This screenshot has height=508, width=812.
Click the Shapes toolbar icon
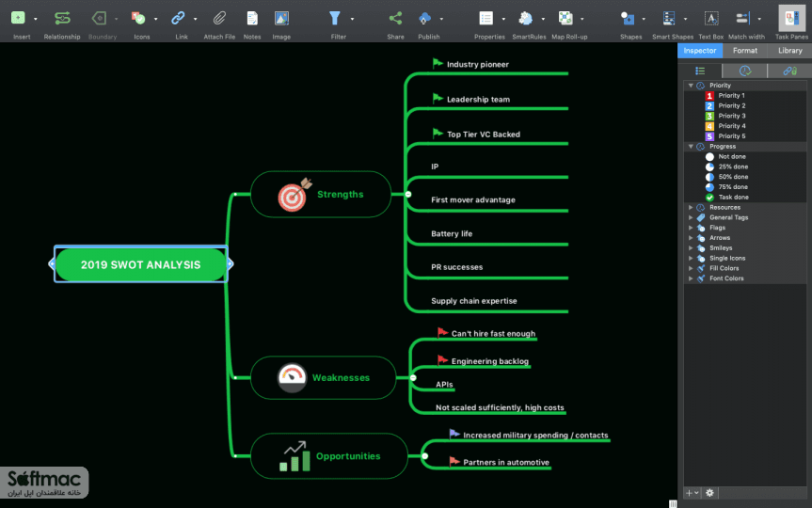tap(628, 18)
